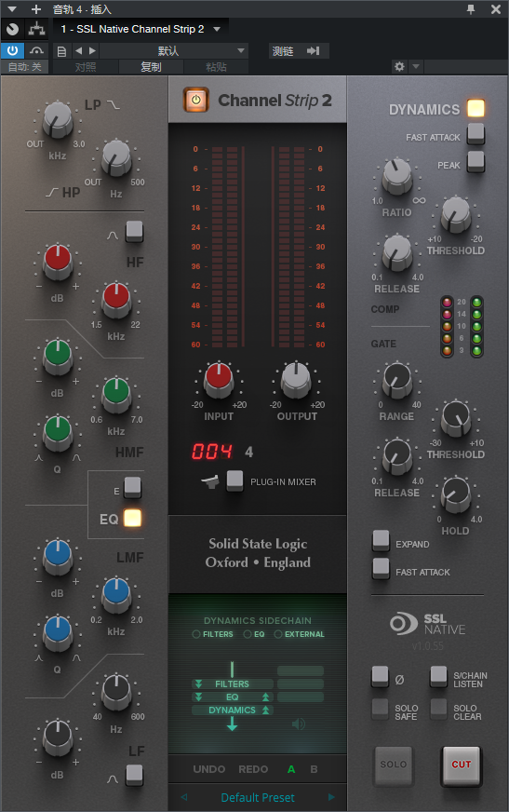The width and height of the screenshot is (509, 812).
Task: Toggle LF bell shape switch
Action: click(135, 776)
